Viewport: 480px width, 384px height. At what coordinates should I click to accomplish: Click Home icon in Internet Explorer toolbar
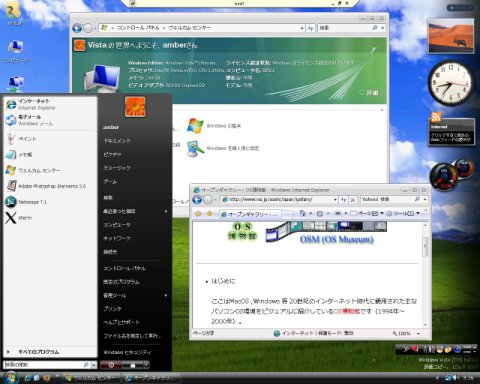point(302,213)
